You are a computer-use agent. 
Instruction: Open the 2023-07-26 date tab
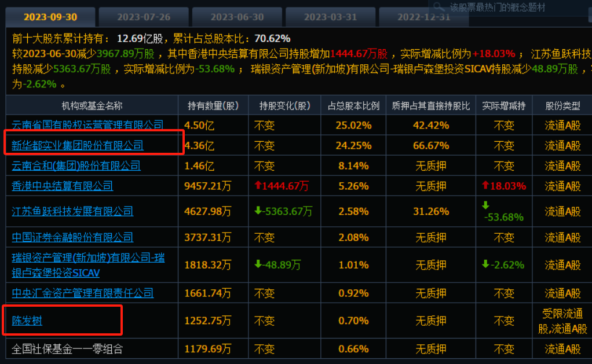(x=144, y=17)
